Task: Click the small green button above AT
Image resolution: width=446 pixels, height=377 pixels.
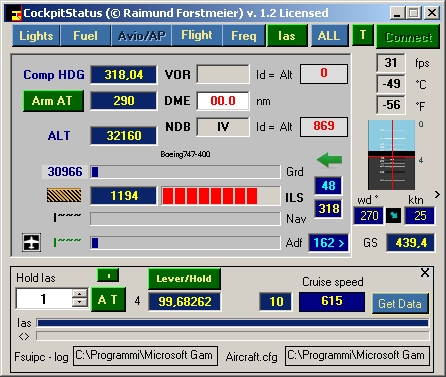Action: click(108, 275)
